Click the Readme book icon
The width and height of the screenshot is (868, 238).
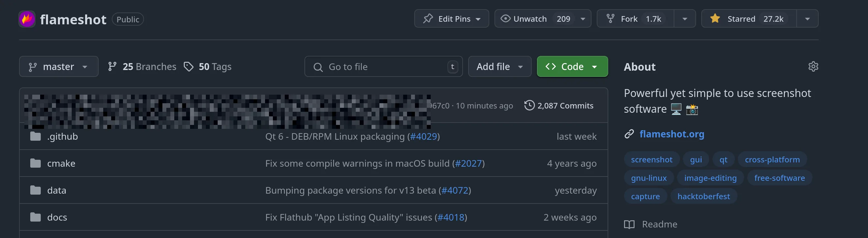[629, 225]
